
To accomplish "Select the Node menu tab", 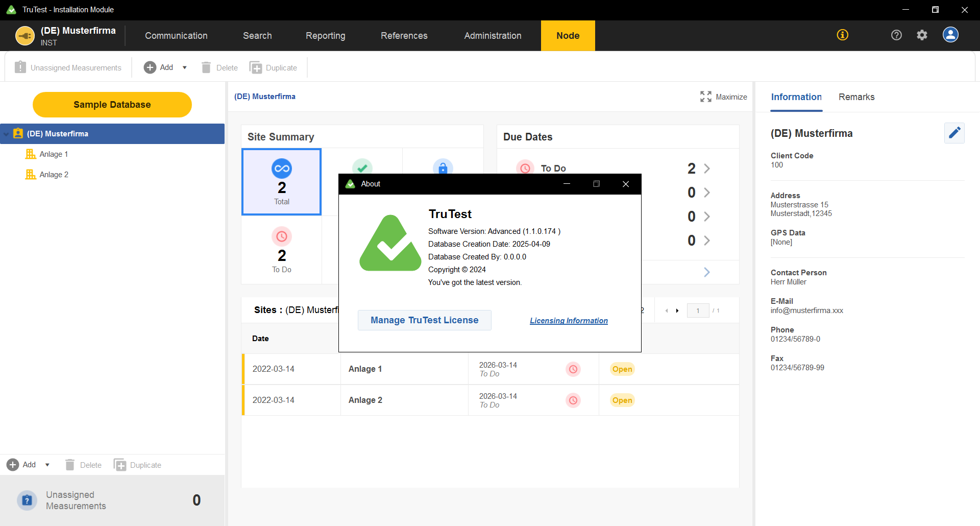I will pyautogui.click(x=568, y=36).
